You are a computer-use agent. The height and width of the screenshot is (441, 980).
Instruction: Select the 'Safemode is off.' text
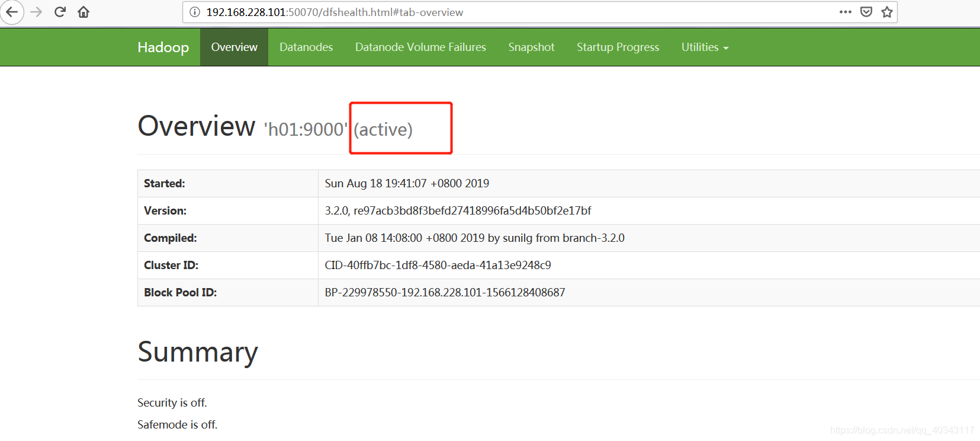[178, 424]
